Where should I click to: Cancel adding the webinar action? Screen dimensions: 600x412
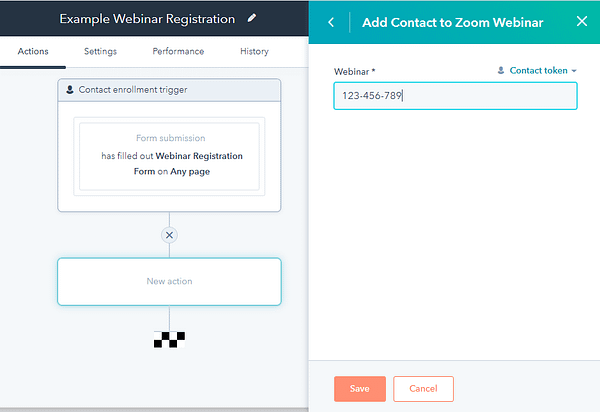click(x=423, y=389)
